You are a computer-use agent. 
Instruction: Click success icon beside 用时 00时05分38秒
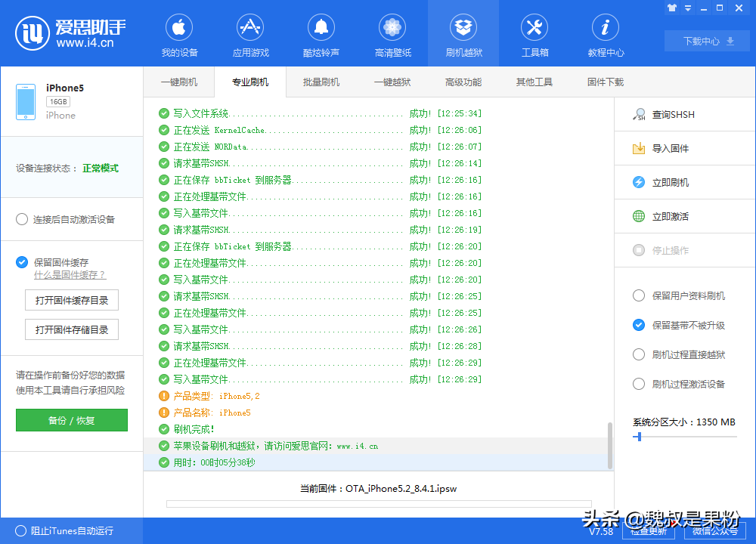coord(164,462)
